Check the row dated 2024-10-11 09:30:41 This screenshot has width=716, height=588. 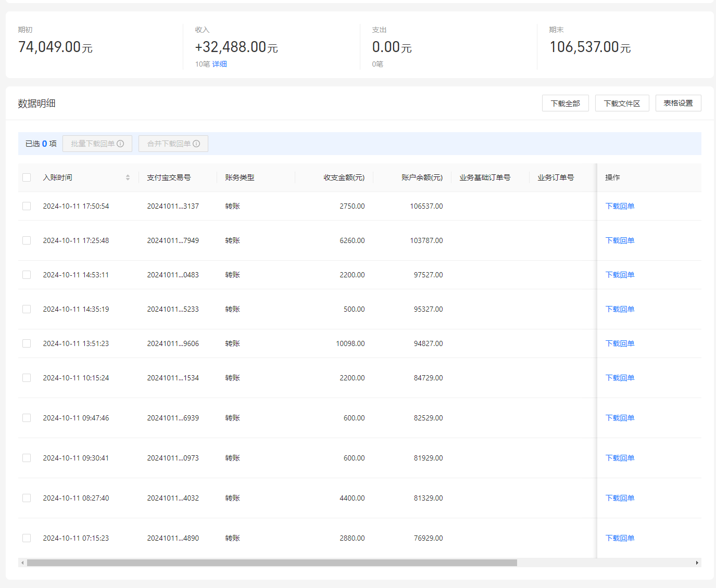(x=27, y=458)
